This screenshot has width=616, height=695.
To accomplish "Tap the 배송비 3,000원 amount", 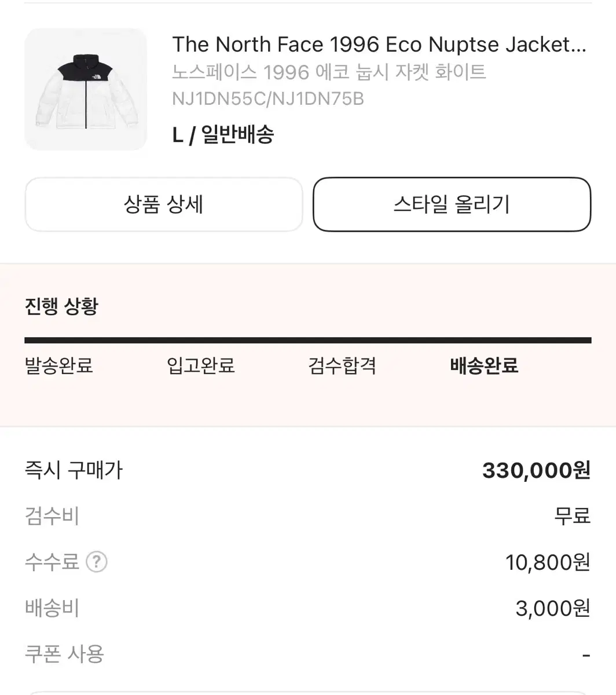I will point(553,608).
